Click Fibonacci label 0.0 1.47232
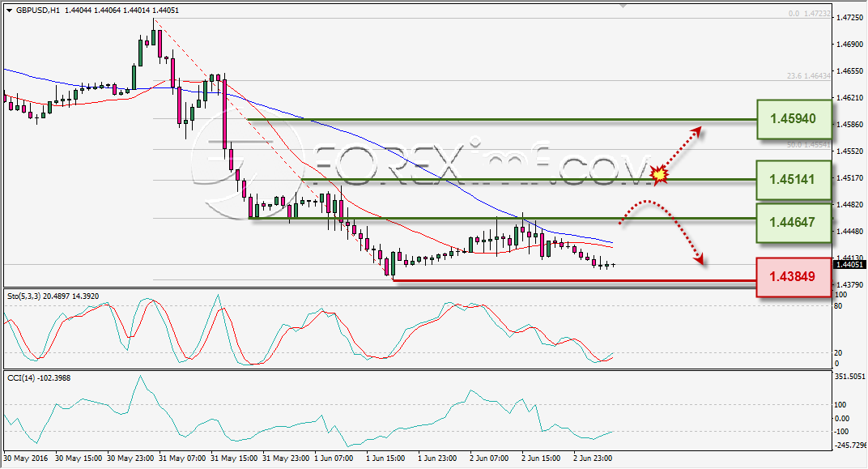 coord(810,14)
